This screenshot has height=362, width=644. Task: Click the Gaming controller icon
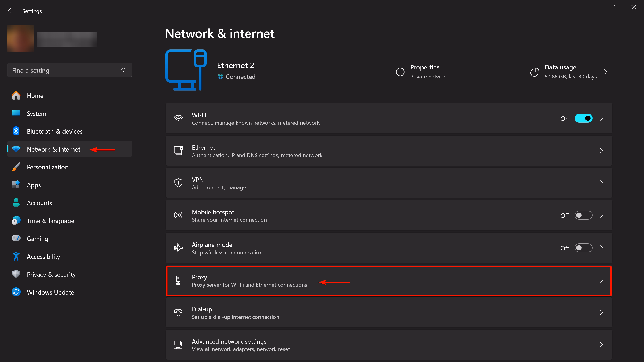(16, 238)
